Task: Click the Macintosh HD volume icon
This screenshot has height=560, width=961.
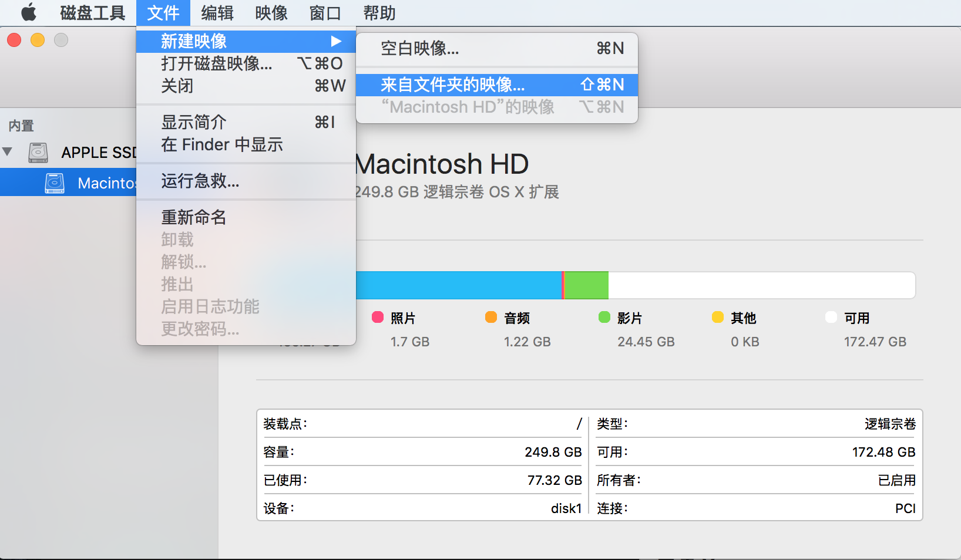Action: point(55,183)
